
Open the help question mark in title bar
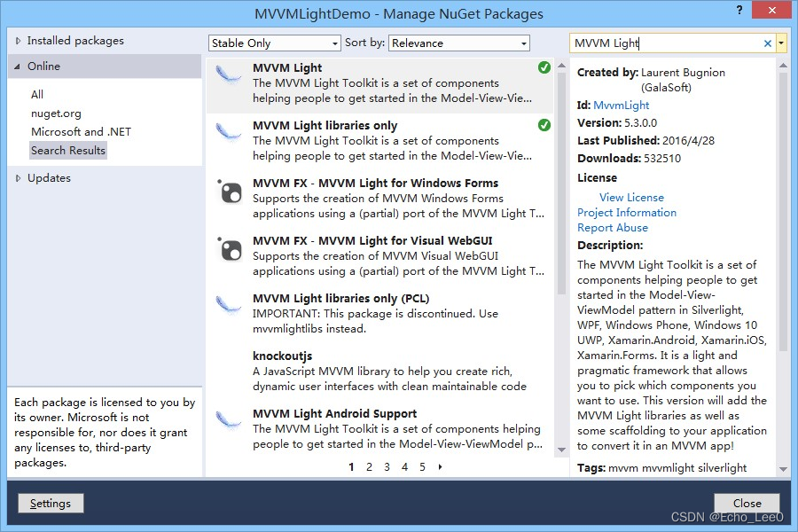739,10
